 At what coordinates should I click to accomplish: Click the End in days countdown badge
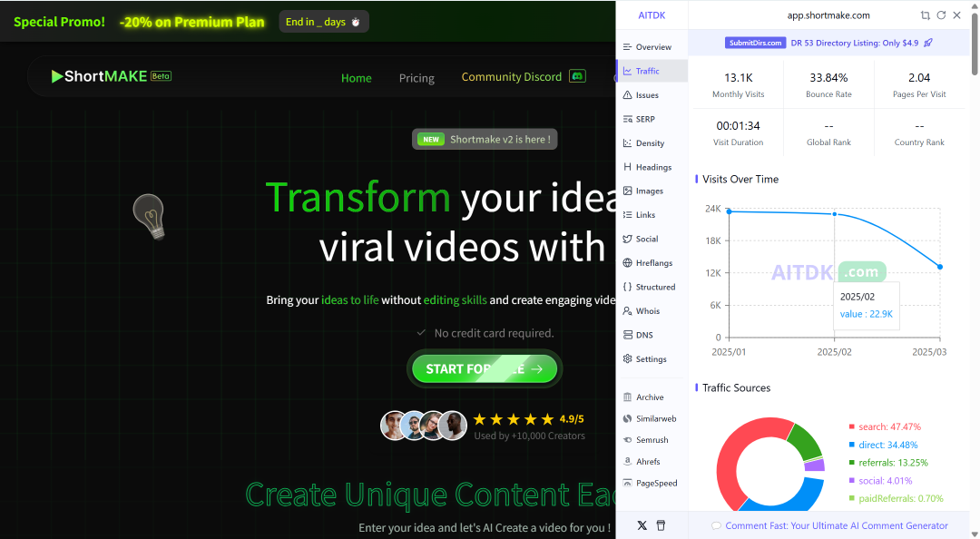324,22
